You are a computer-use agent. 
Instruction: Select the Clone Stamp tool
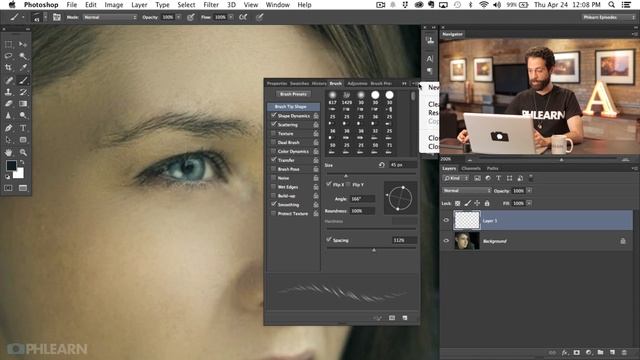[x=8, y=92]
